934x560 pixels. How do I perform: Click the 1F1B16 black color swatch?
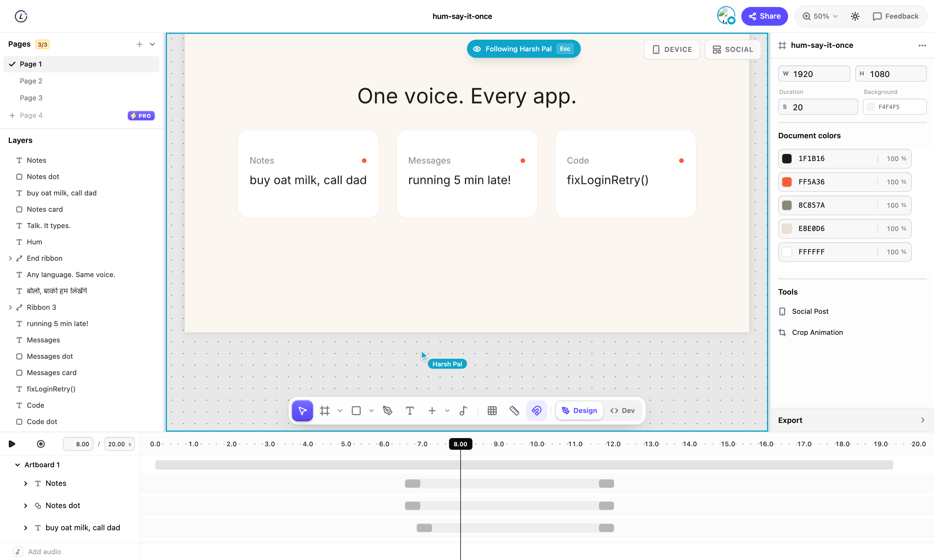click(x=787, y=158)
